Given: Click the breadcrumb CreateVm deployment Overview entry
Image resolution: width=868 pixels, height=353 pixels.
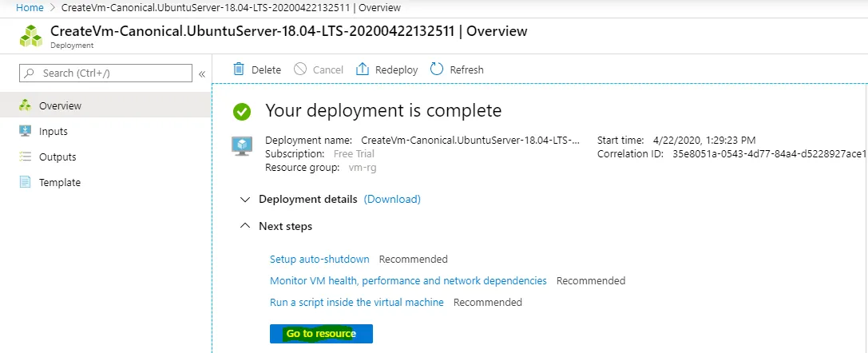Looking at the screenshot, I should click(231, 8).
